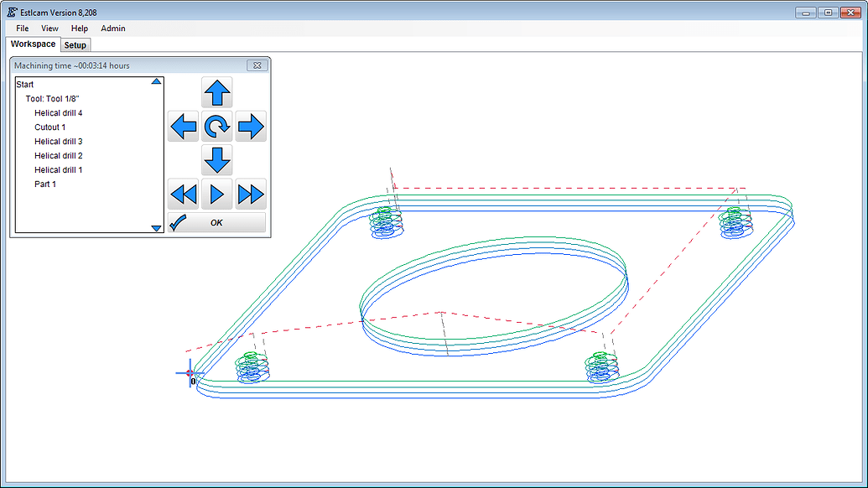Open the File menu
The height and width of the screenshot is (488, 868).
pos(21,28)
